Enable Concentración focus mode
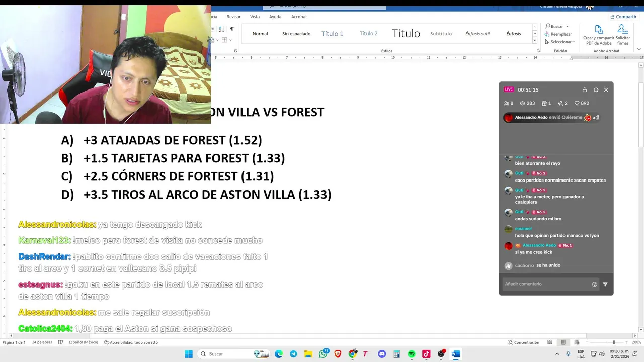 tap(523, 342)
